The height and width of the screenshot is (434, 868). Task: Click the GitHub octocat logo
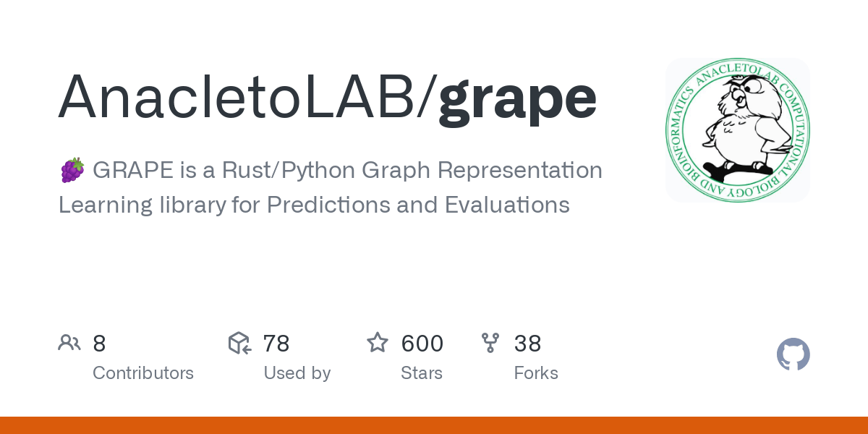click(793, 354)
